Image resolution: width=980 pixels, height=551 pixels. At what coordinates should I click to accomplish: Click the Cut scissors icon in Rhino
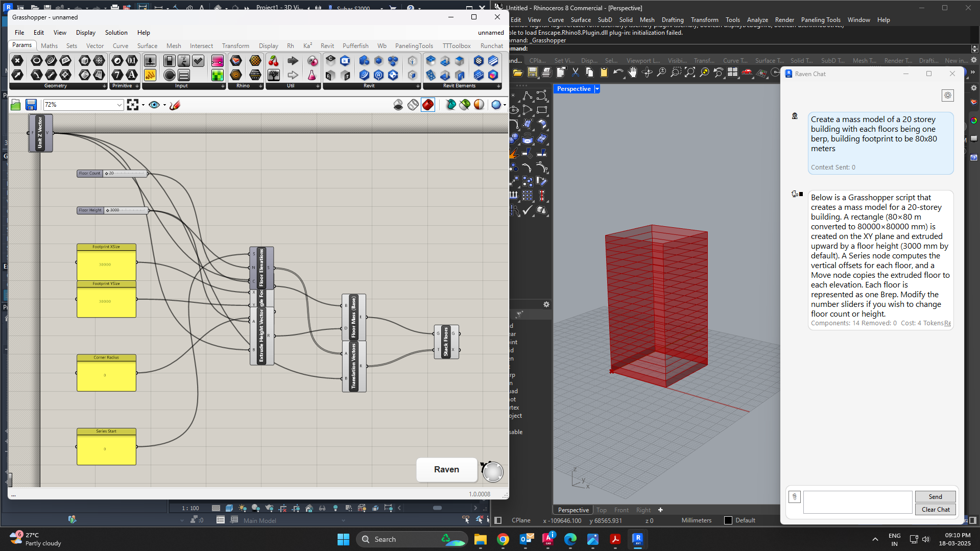576,73
